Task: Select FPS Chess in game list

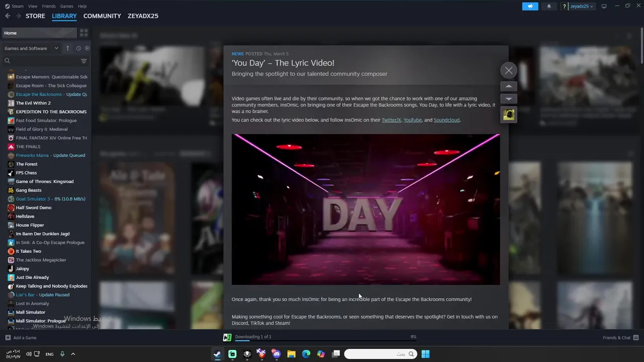Action: pyautogui.click(x=26, y=173)
